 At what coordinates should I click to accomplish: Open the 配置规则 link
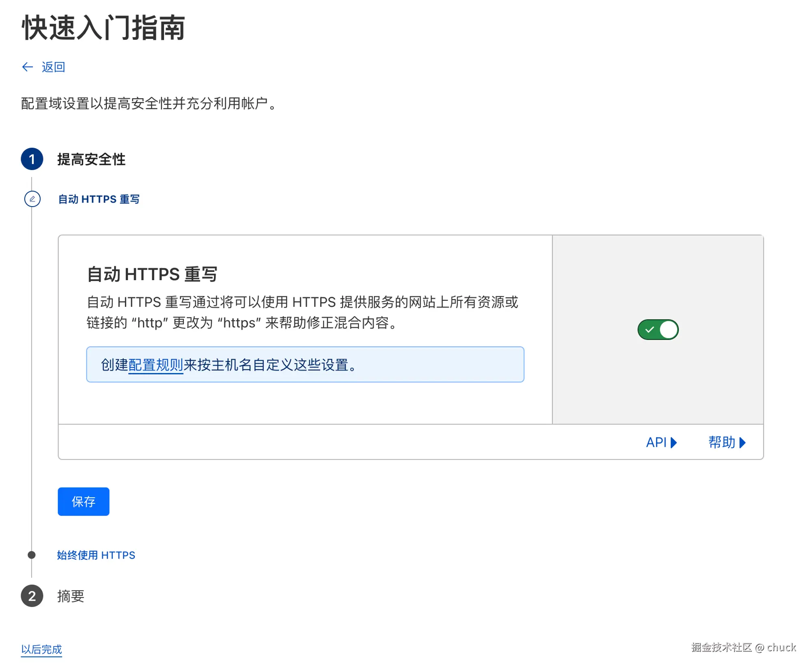[156, 365]
